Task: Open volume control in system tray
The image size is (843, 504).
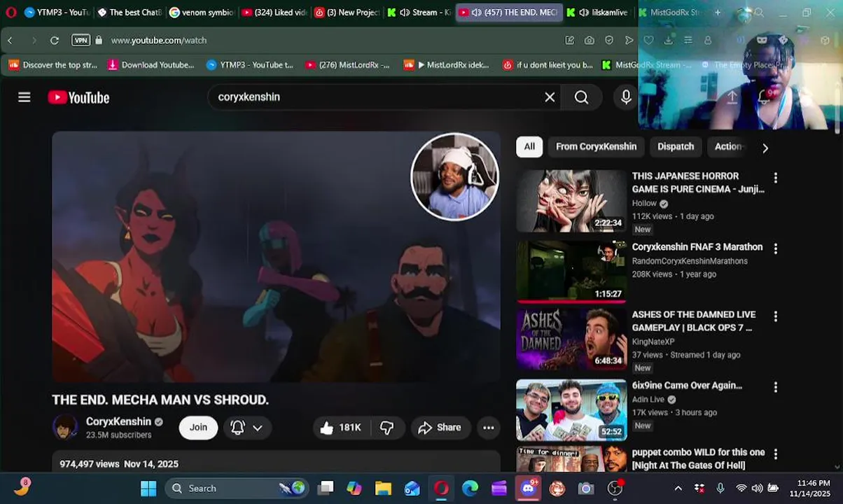Action: click(x=757, y=489)
